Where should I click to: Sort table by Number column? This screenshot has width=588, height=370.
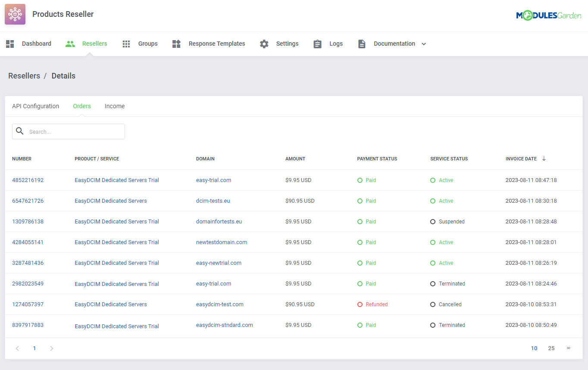(x=22, y=159)
